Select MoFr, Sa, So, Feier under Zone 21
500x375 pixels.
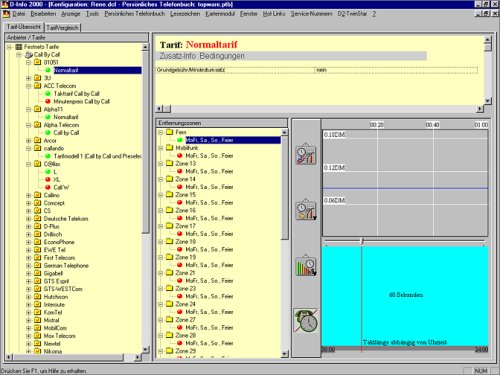pos(209,281)
